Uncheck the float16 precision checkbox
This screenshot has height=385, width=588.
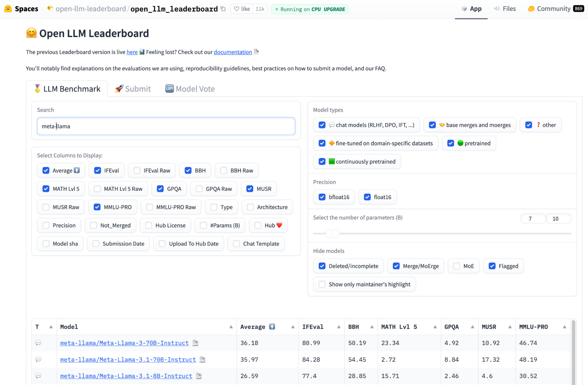(367, 197)
